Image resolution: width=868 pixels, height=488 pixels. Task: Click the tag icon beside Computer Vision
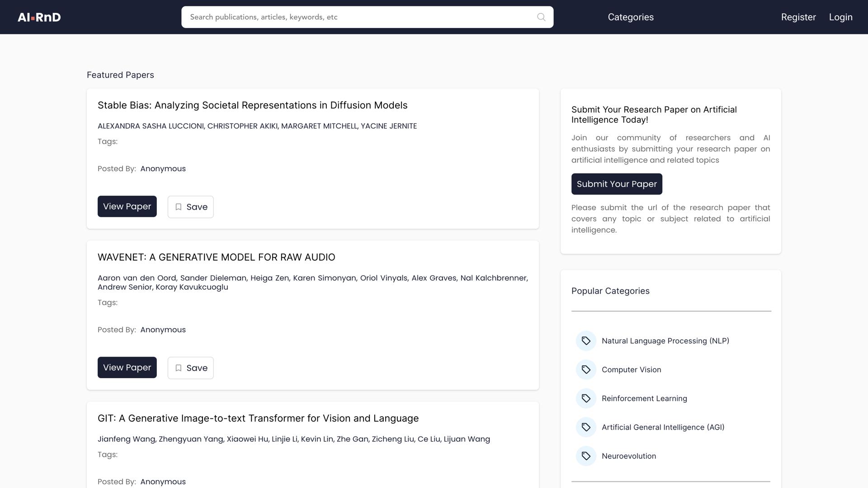point(586,370)
